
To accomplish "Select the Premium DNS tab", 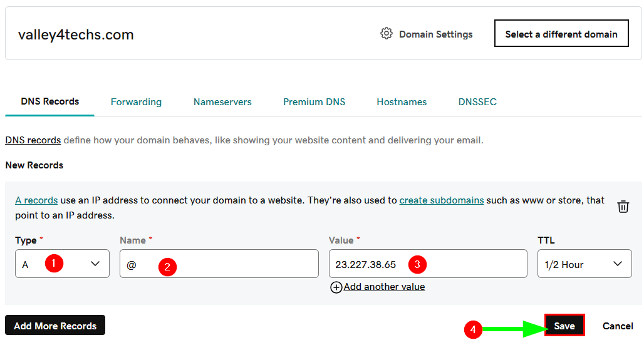I will click(314, 102).
